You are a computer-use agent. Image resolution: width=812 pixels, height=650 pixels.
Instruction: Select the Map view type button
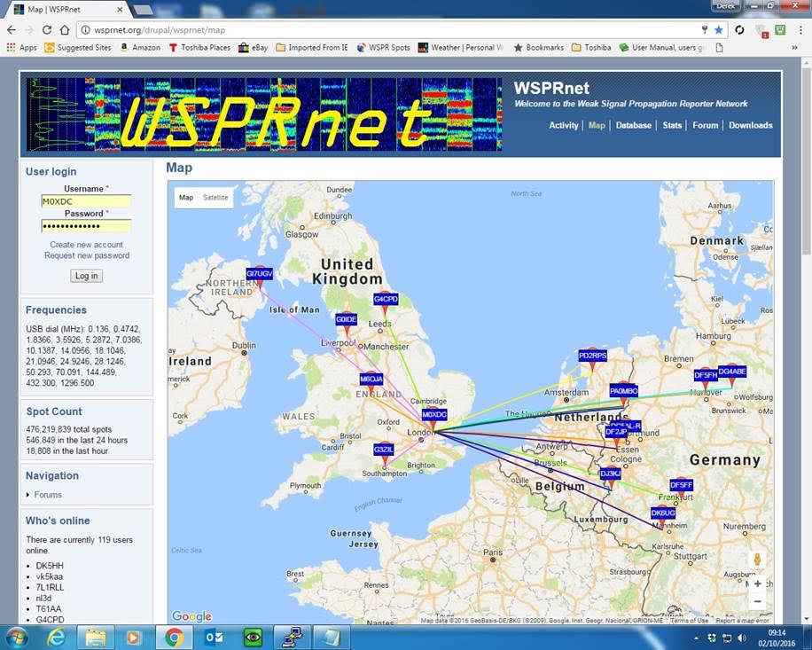(x=186, y=198)
